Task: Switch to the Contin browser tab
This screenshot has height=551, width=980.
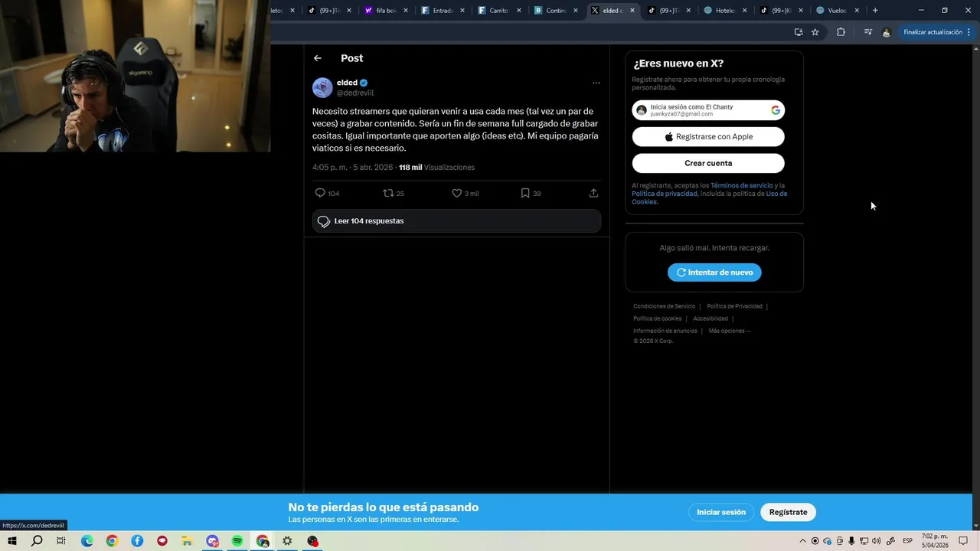Action: [x=556, y=11]
